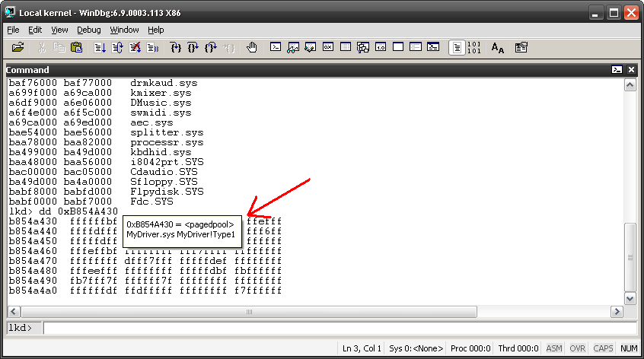Enable Source mode on toggle
Image resolution: width=644 pixels, height=359 pixels.
(x=457, y=47)
